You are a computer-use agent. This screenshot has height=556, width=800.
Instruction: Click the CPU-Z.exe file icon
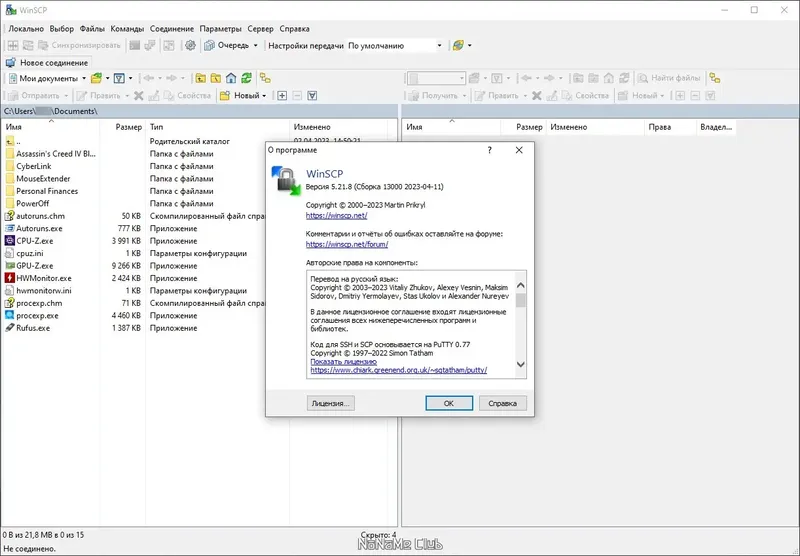tap(10, 241)
